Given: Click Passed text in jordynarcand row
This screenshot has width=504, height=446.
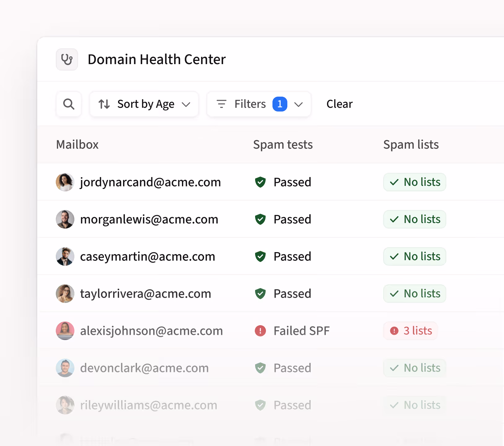Looking at the screenshot, I should pos(292,182).
